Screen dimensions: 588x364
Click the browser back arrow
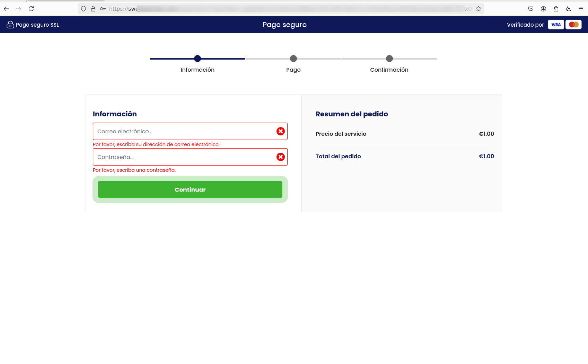[6, 9]
